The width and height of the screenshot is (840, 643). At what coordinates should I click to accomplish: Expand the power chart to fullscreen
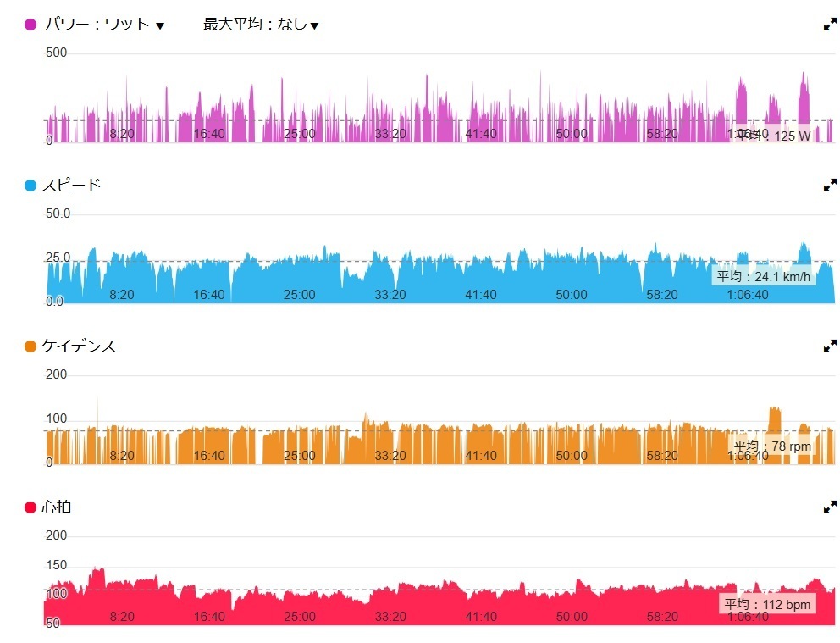pos(830,25)
